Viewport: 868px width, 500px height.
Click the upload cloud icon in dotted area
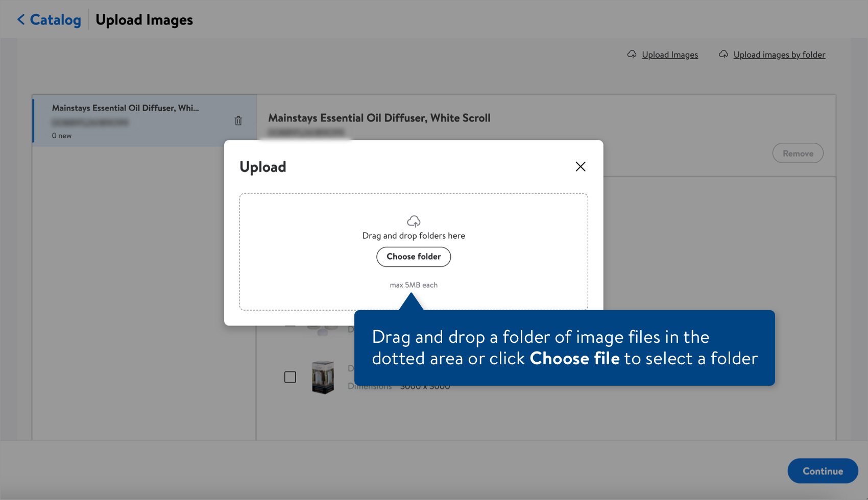(414, 221)
